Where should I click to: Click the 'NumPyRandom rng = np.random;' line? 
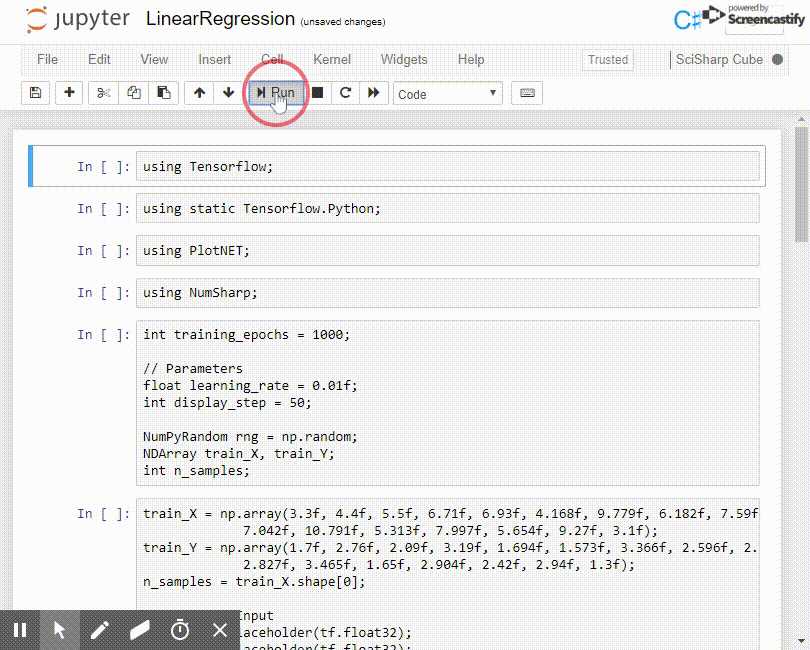pyautogui.click(x=250, y=437)
